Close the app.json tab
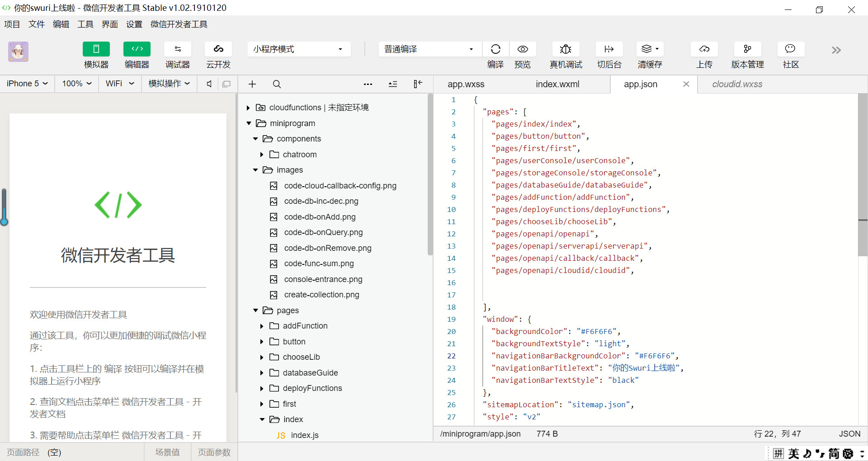 click(686, 84)
